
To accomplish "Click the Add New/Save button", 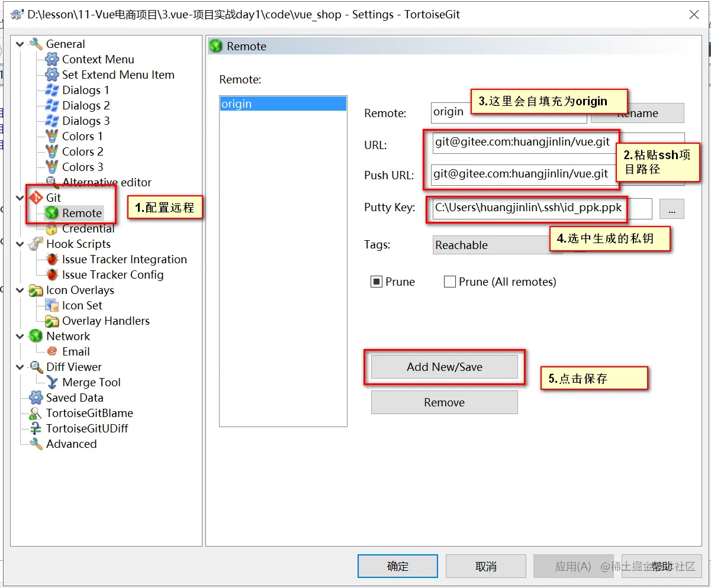I will coord(445,367).
